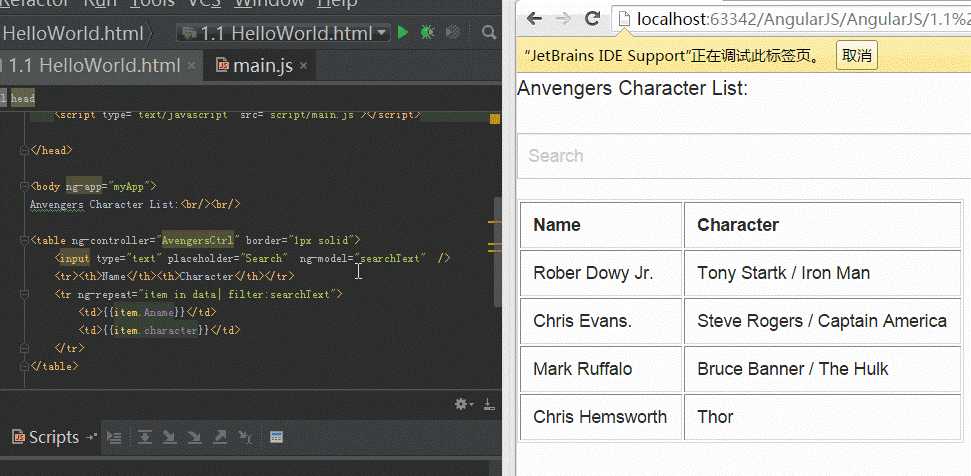Click AvengersCtrl in the code editor
Screen dimensions: 971x476
click(x=197, y=240)
